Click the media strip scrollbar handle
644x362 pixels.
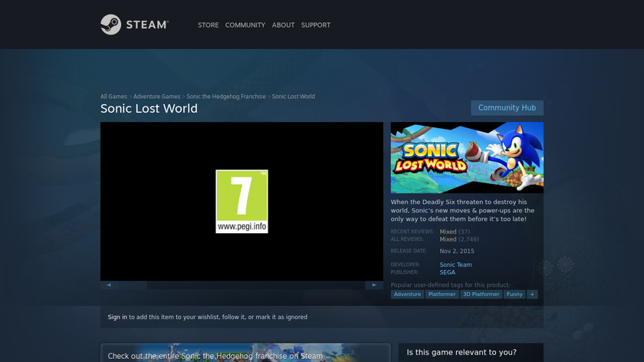click(133, 285)
